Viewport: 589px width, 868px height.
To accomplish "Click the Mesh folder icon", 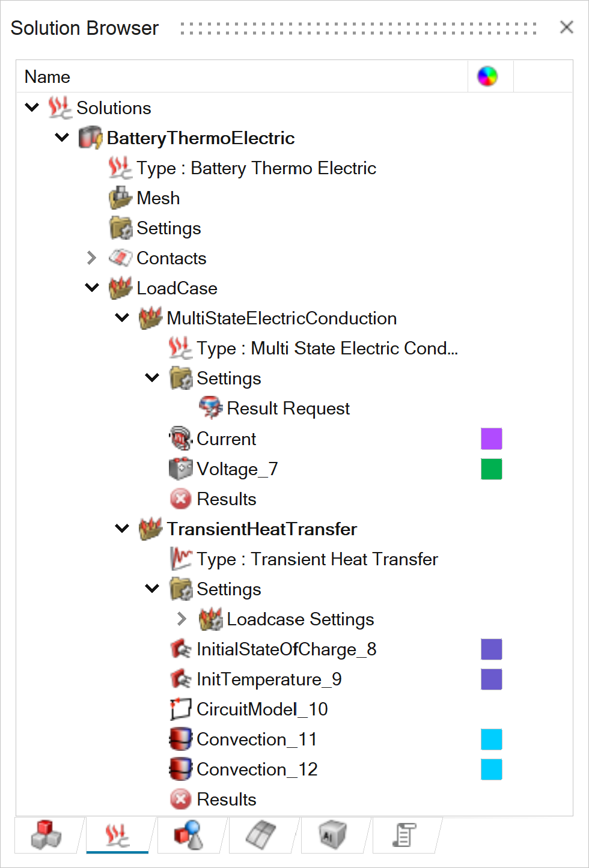I will pyautogui.click(x=120, y=198).
